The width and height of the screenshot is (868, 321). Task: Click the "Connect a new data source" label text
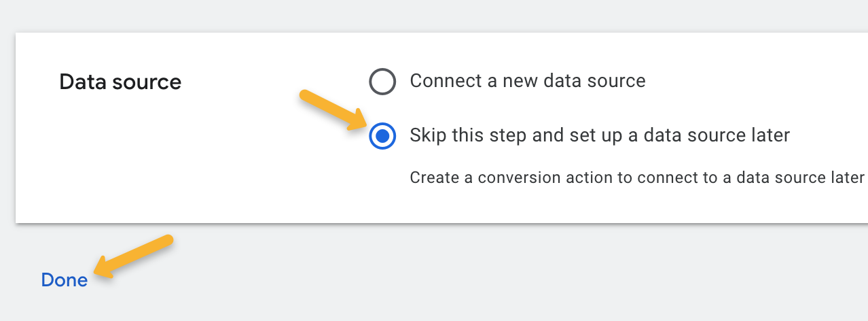(x=527, y=81)
